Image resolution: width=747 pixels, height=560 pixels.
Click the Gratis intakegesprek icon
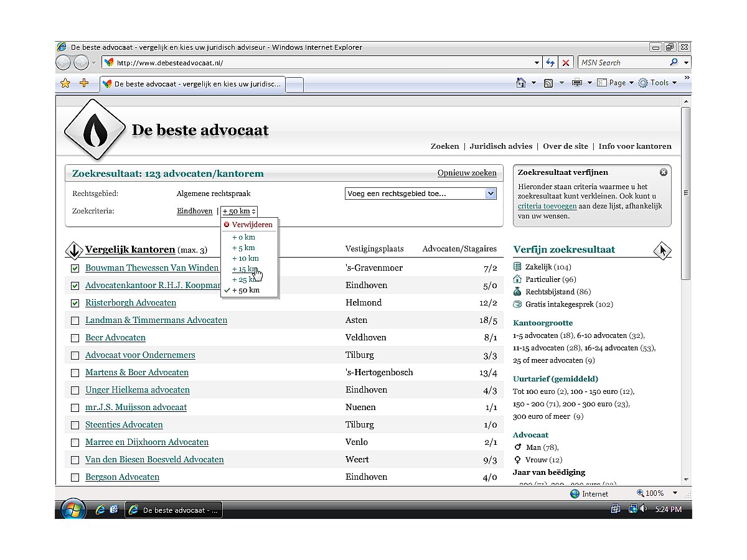(x=517, y=304)
